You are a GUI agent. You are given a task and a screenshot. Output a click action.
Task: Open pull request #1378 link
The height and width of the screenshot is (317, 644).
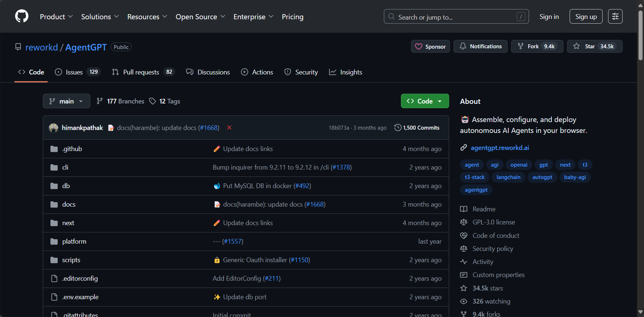(341, 167)
